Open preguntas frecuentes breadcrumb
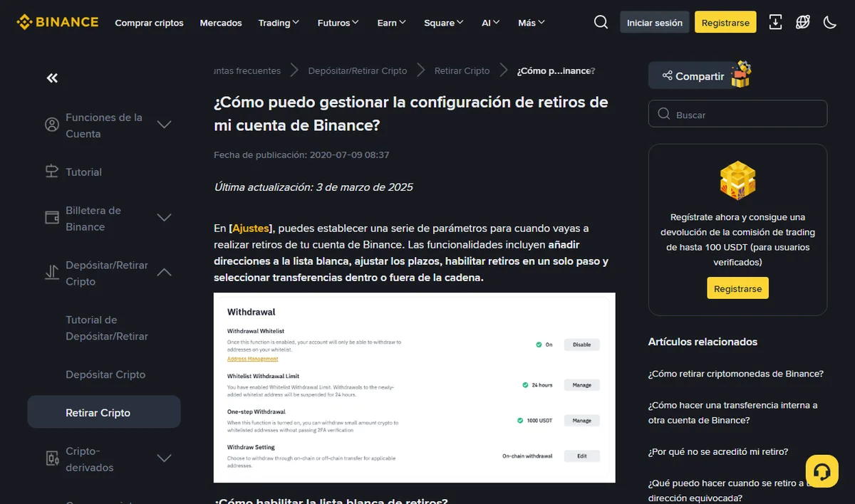 coord(247,70)
